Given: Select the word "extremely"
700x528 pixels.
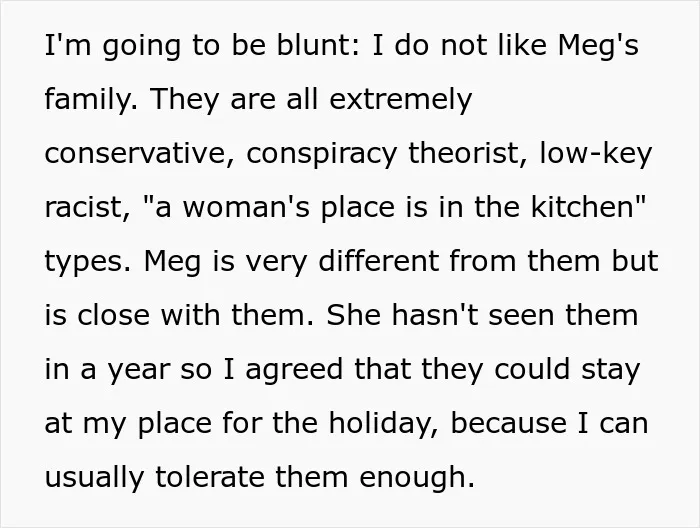Looking at the screenshot, I should [x=400, y=99].
